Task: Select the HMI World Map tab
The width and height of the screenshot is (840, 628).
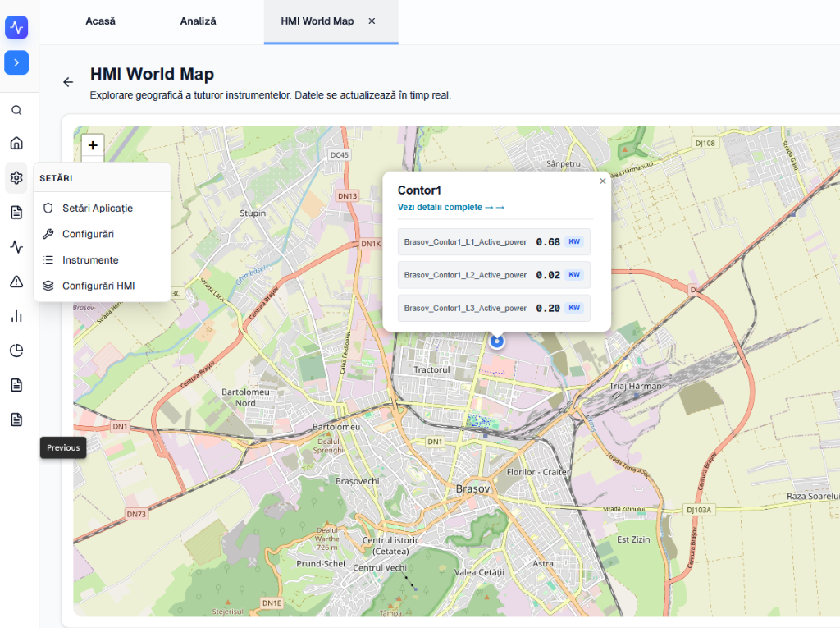Action: pyautogui.click(x=317, y=21)
